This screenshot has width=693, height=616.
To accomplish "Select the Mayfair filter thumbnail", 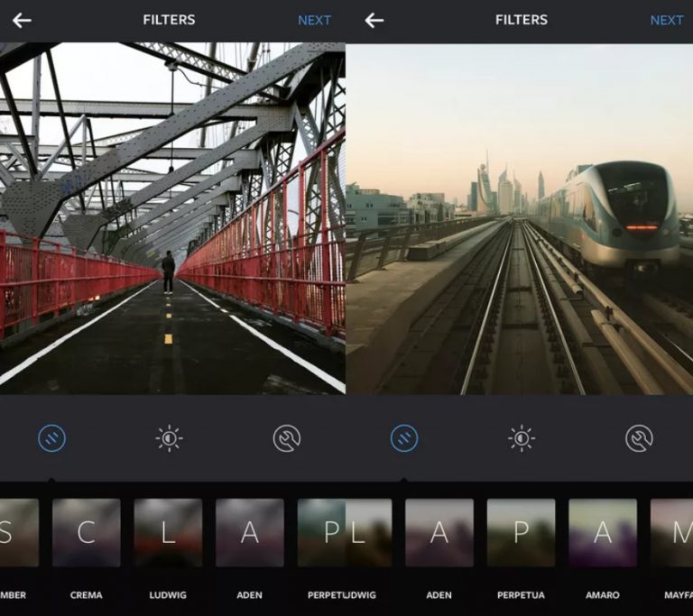I will click(672, 532).
